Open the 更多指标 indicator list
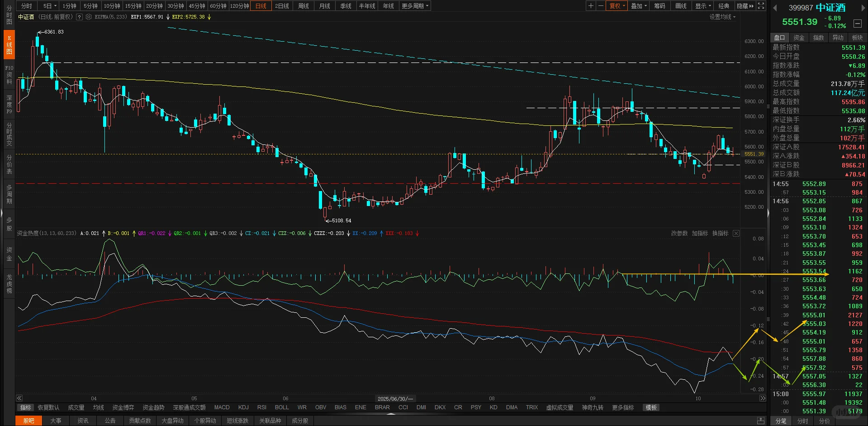Viewport: 868px width, 426px height. point(623,407)
